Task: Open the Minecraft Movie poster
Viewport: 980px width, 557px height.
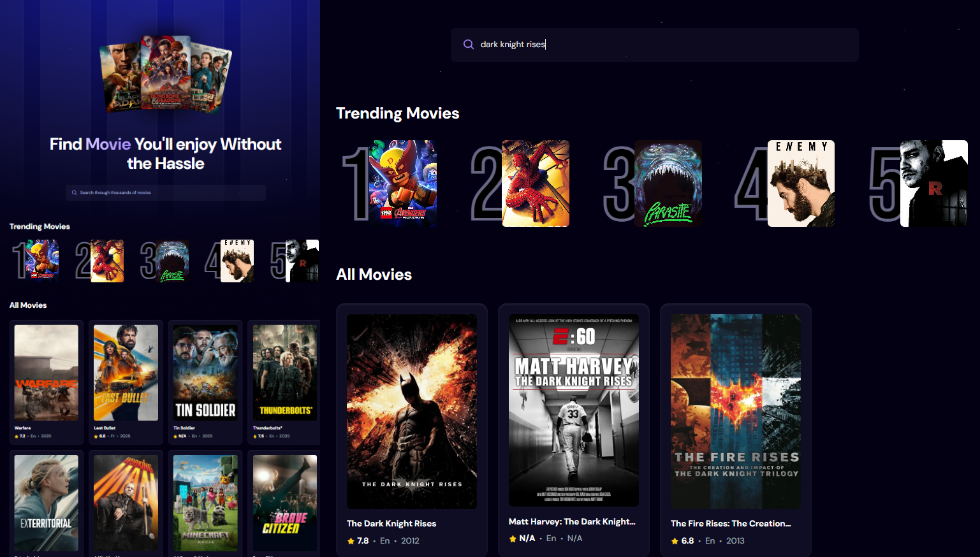Action: [205, 503]
